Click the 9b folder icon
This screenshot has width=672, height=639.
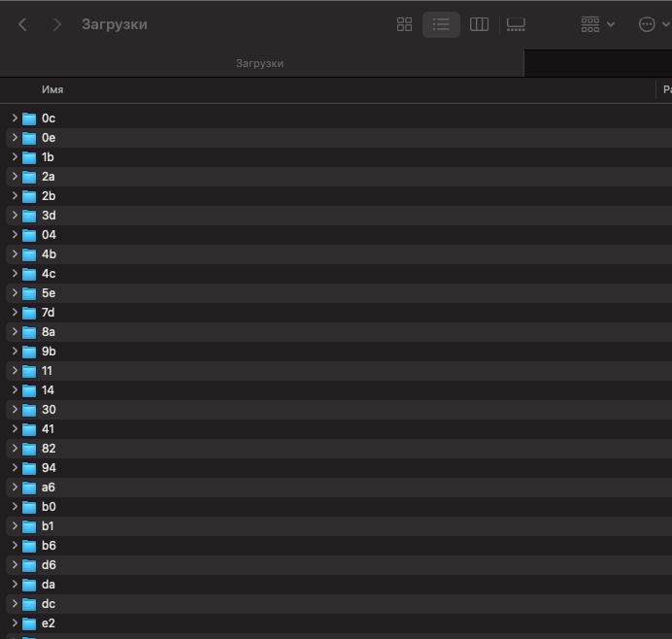29,352
